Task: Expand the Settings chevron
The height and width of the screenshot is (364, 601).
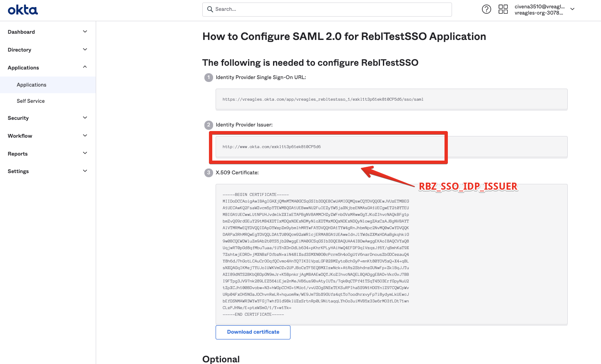Action: (85, 171)
